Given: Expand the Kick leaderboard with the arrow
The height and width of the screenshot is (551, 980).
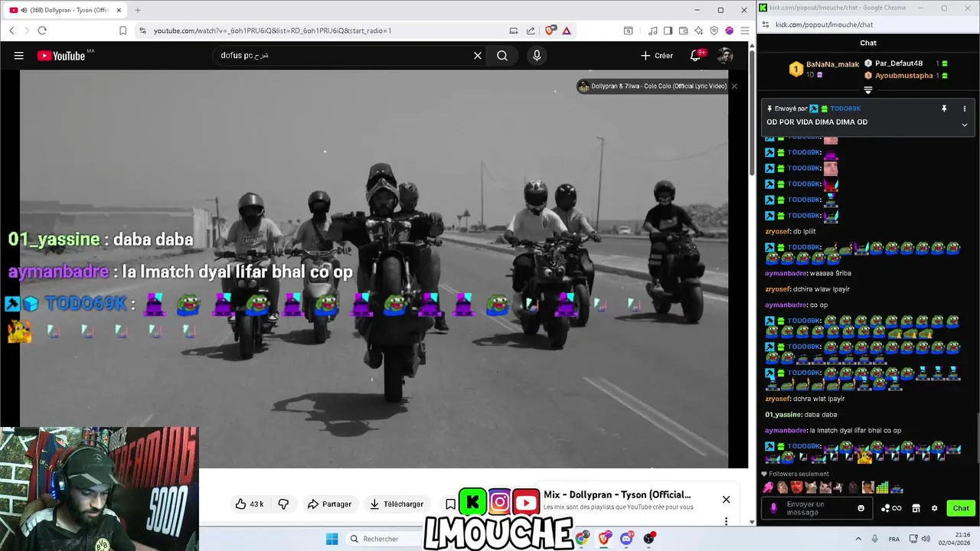Looking at the screenshot, I should 868,90.
